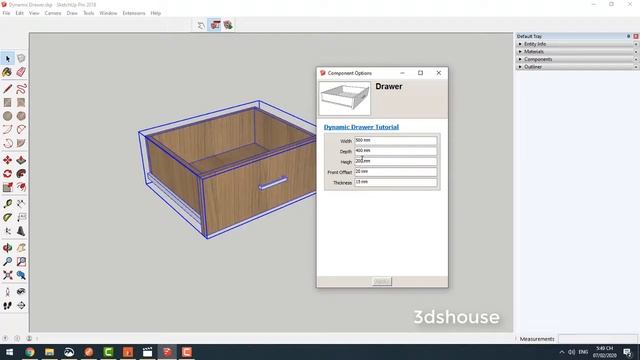The width and height of the screenshot is (640, 360).
Task: Select the 2 Point Arc tool
Action: [21, 130]
